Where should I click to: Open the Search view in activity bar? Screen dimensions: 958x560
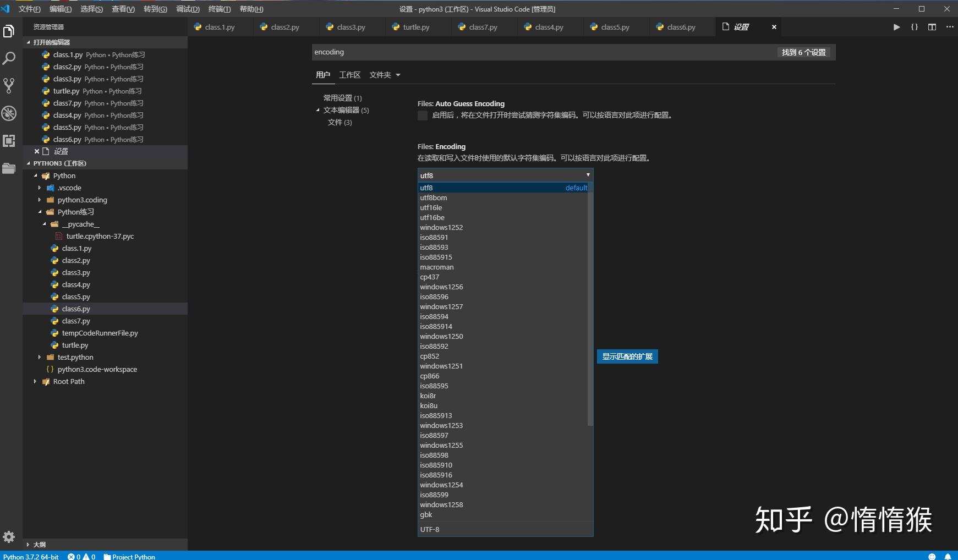point(9,58)
